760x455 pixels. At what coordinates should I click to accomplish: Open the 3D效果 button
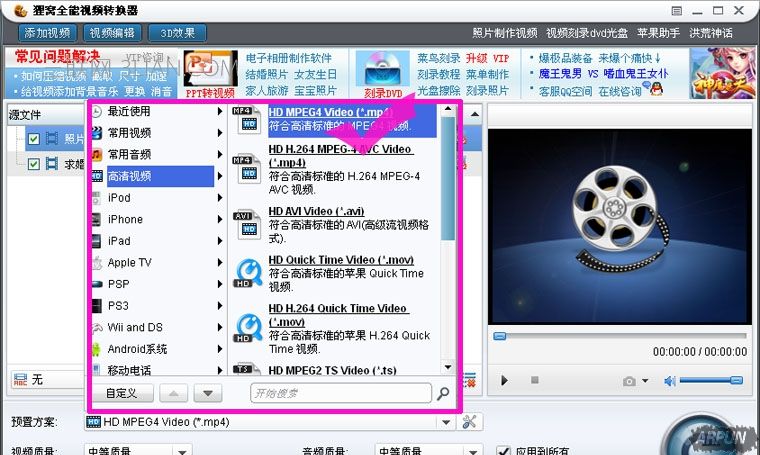[177, 33]
